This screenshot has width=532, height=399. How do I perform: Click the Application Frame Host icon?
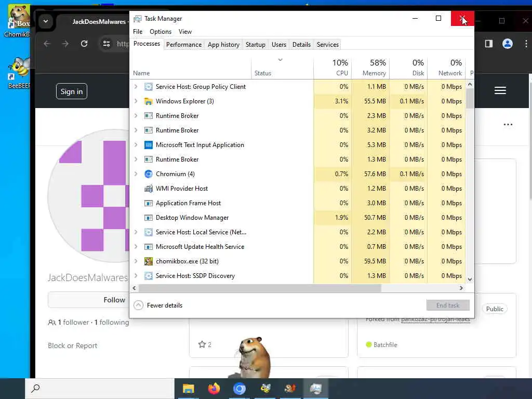click(x=148, y=203)
